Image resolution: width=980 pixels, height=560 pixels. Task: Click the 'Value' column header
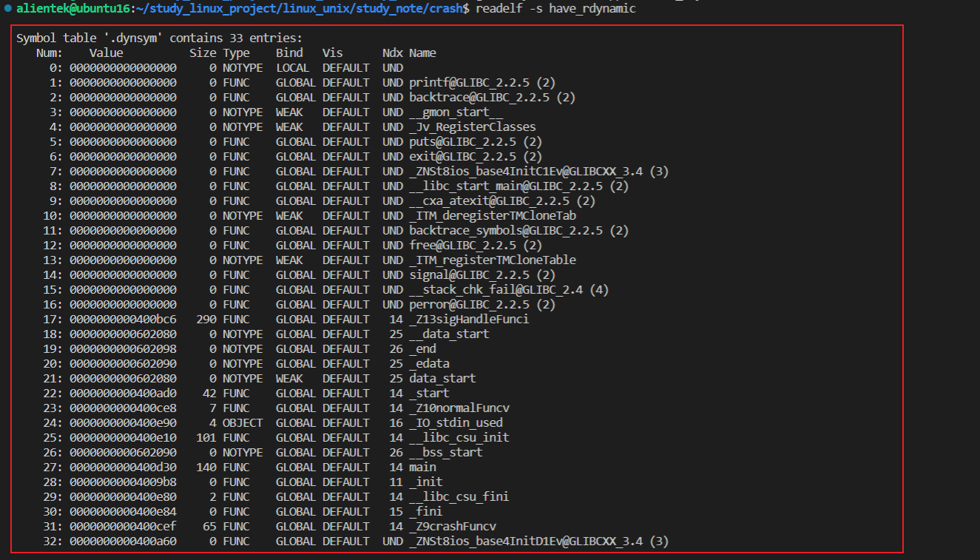[x=106, y=53]
